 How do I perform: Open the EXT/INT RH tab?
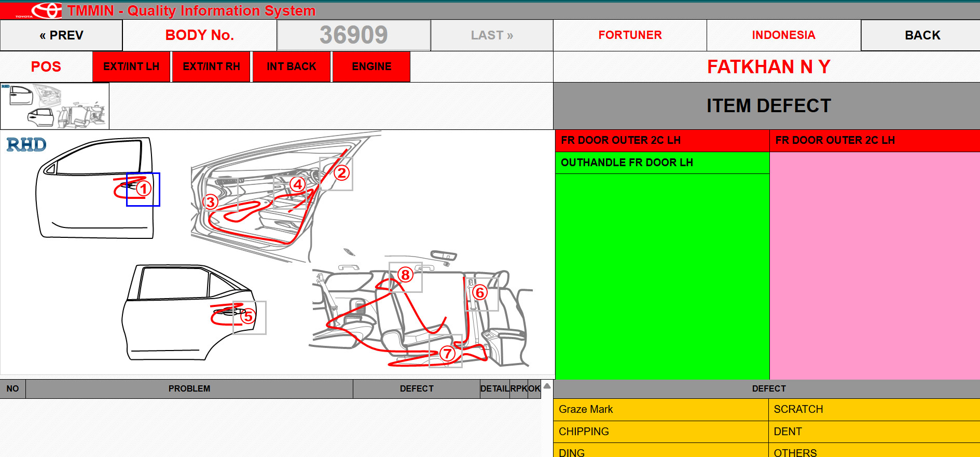tap(211, 66)
